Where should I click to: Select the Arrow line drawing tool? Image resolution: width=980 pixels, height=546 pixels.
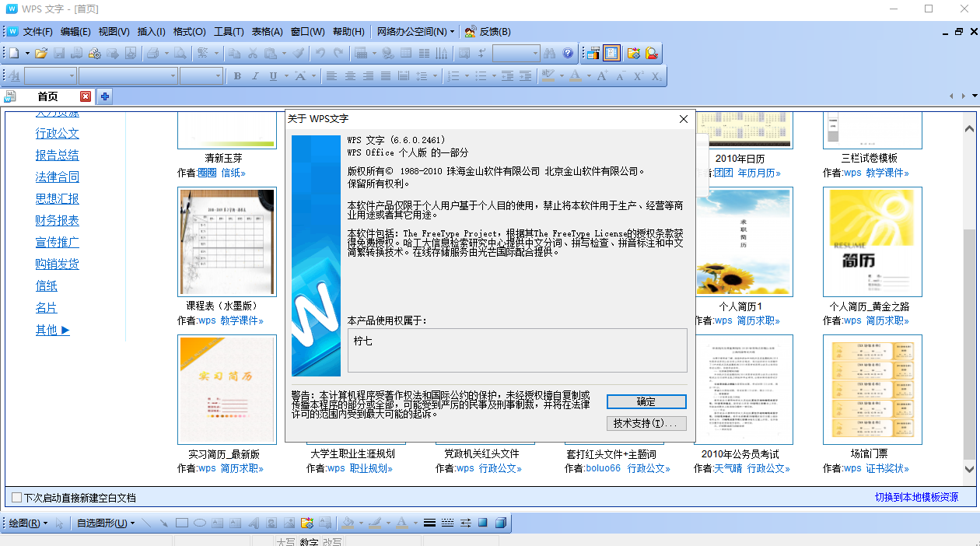[164, 523]
